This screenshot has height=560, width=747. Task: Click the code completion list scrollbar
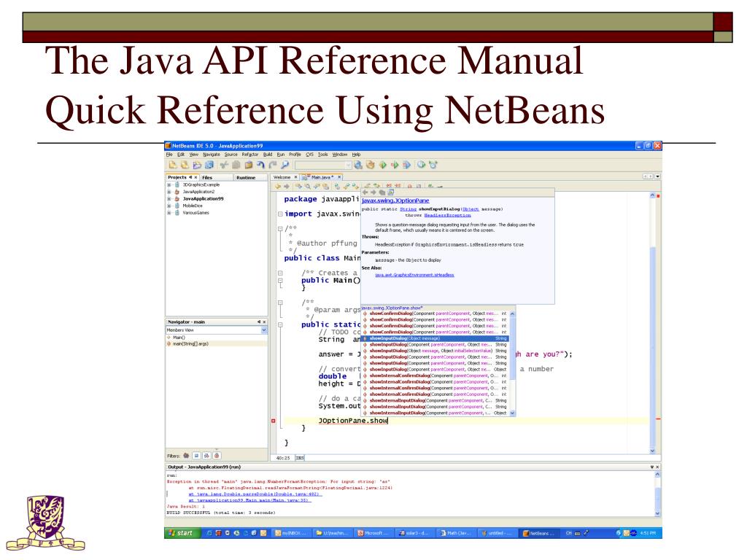[x=512, y=363]
